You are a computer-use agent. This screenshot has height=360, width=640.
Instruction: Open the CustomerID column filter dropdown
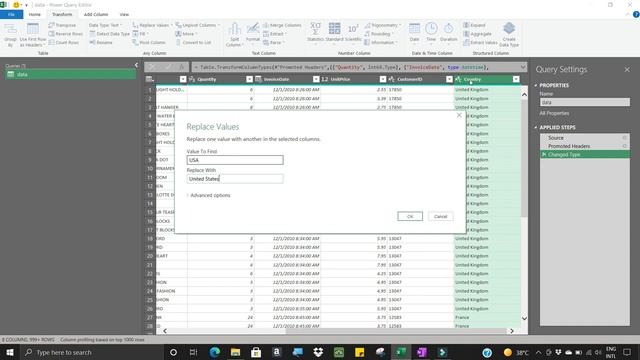click(449, 79)
